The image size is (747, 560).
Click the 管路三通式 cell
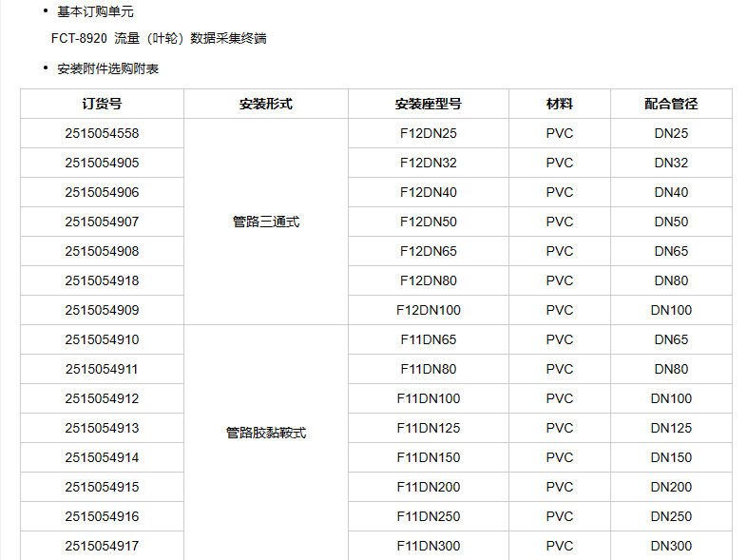coord(266,222)
